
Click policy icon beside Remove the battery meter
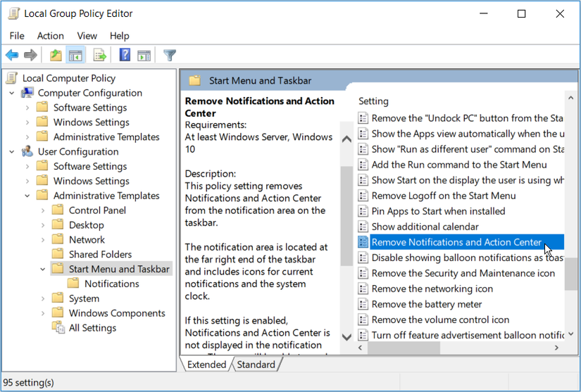point(363,304)
